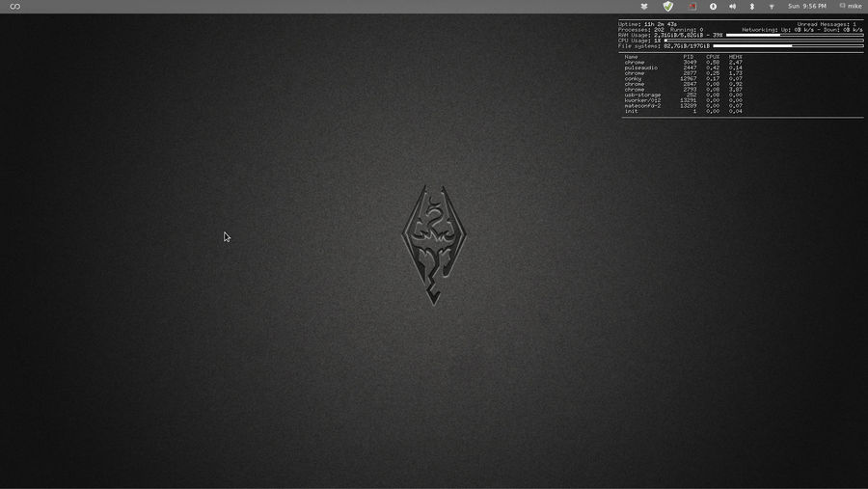This screenshot has width=868, height=489.
Task: Open the wireless network tray icon
Action: pos(772,7)
